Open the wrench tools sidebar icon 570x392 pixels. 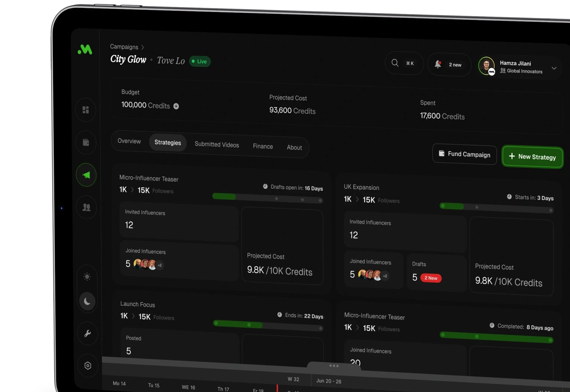click(87, 334)
